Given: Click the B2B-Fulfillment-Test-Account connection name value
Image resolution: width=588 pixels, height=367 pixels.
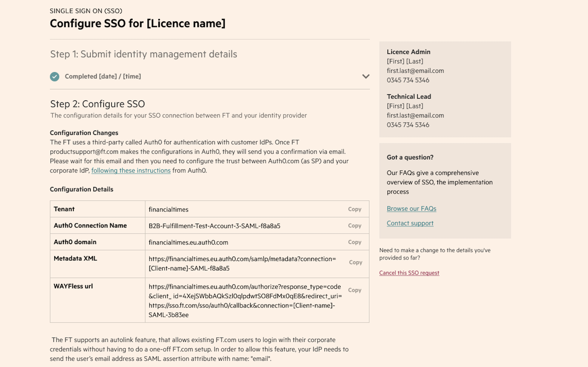Looking at the screenshot, I should click(x=214, y=226).
